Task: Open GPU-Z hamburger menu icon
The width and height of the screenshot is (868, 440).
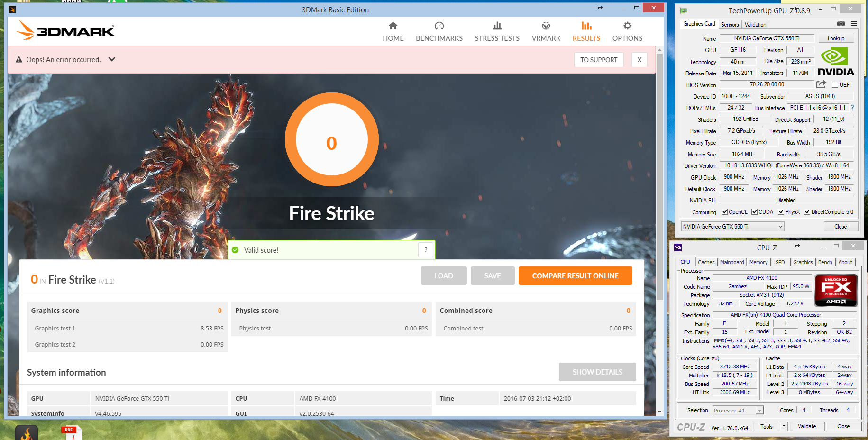Action: (854, 23)
